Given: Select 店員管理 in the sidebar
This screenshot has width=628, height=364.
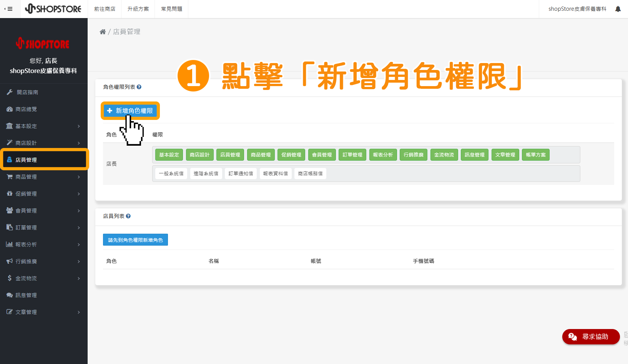Looking at the screenshot, I should (44, 160).
